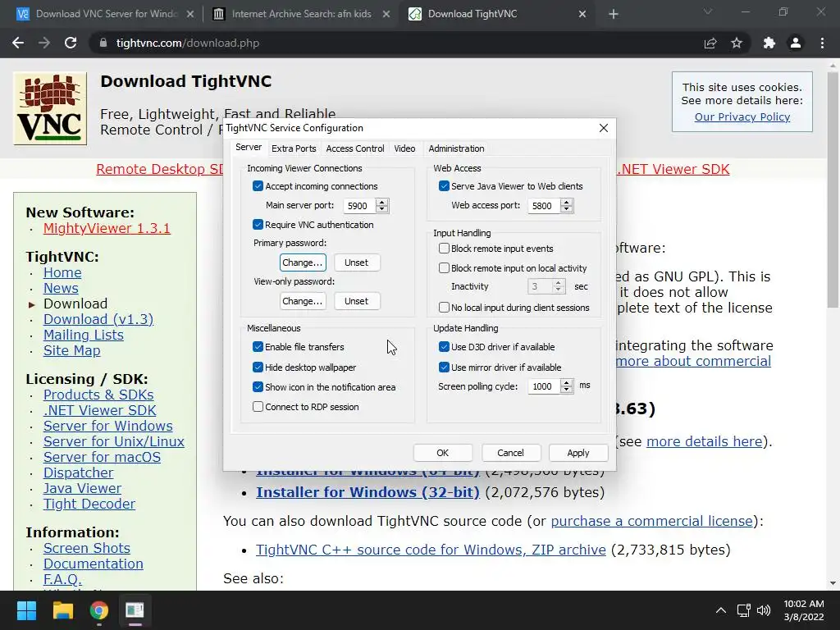Click Web access port field
Viewport: 840px width, 630px height.
point(545,206)
